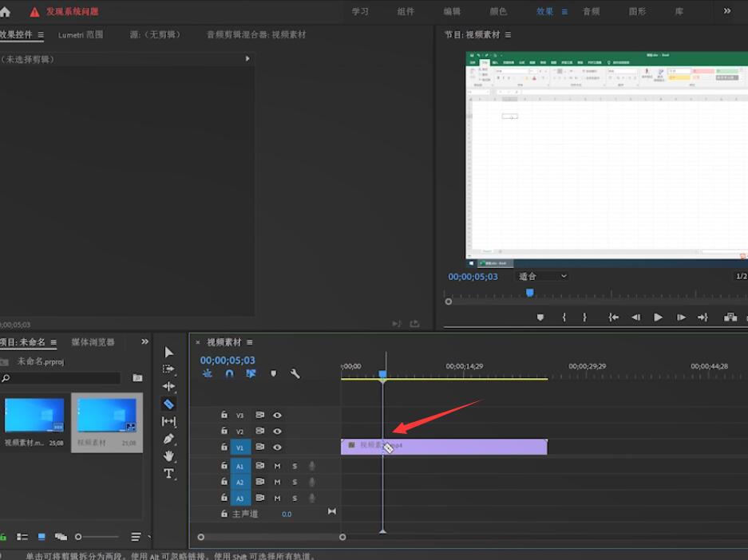The width and height of the screenshot is (748, 560).
Task: Select the Hand tool
Action: [x=168, y=456]
